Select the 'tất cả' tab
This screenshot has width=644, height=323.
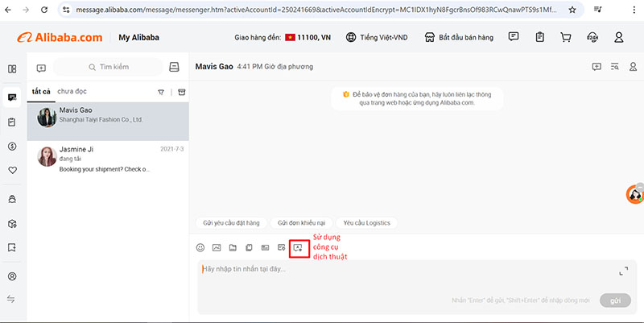[x=41, y=92]
